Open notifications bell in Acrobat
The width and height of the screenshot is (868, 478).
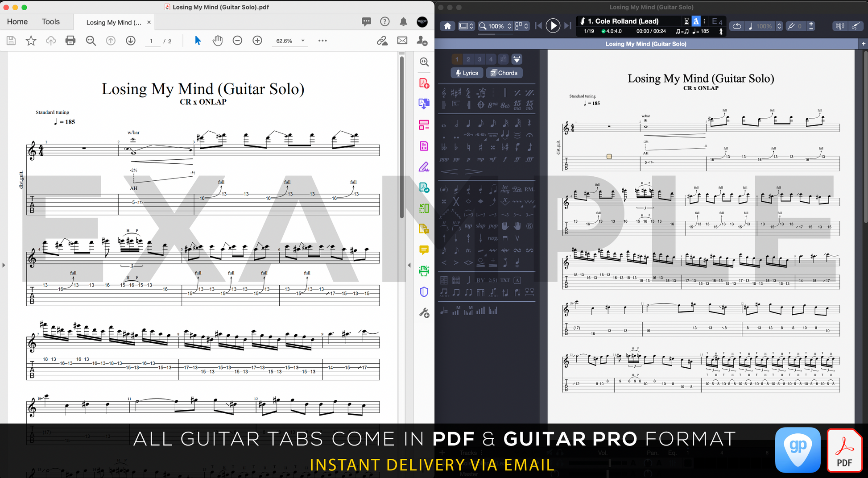coord(403,21)
